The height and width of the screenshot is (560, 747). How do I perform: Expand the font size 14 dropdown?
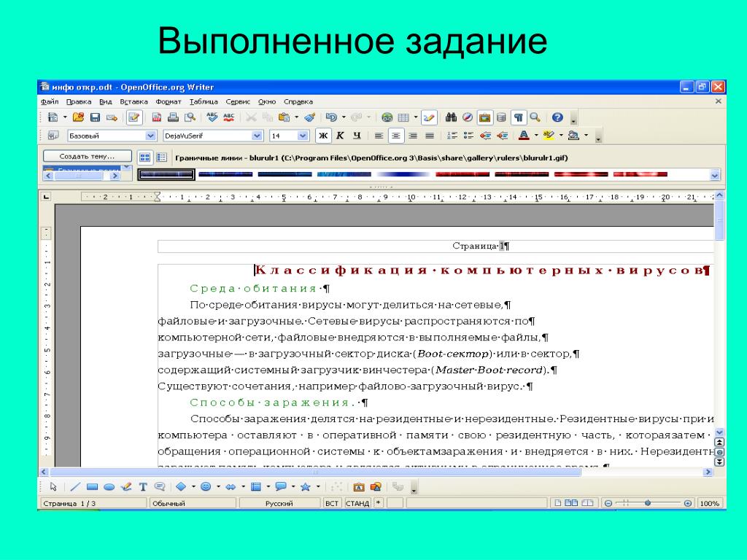(303, 136)
